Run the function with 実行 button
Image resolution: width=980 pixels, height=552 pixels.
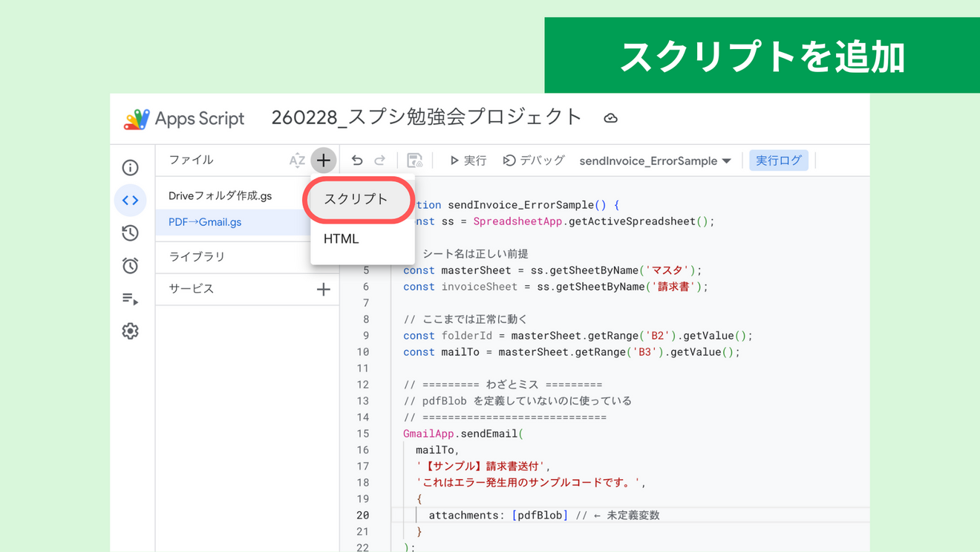pyautogui.click(x=468, y=160)
